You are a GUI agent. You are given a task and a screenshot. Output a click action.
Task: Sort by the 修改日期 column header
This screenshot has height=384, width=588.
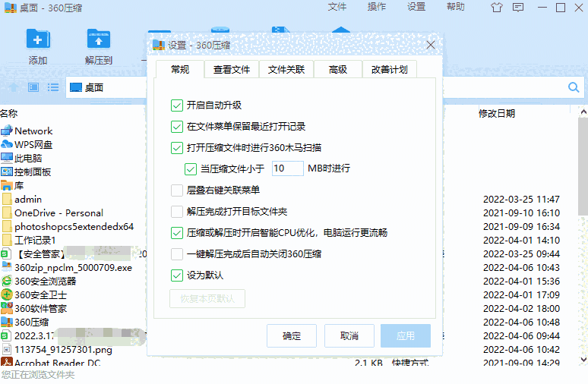click(x=497, y=114)
